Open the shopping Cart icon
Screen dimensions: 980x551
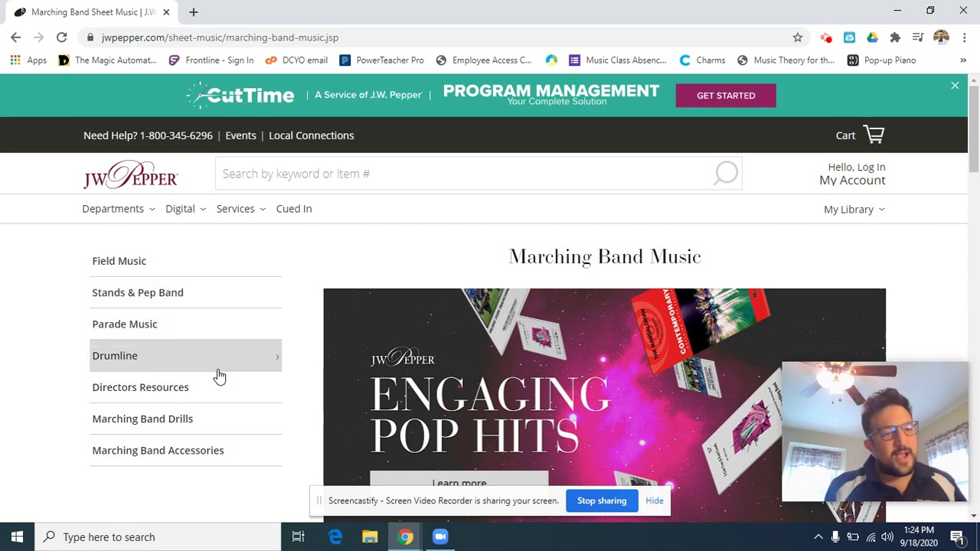[x=874, y=135]
